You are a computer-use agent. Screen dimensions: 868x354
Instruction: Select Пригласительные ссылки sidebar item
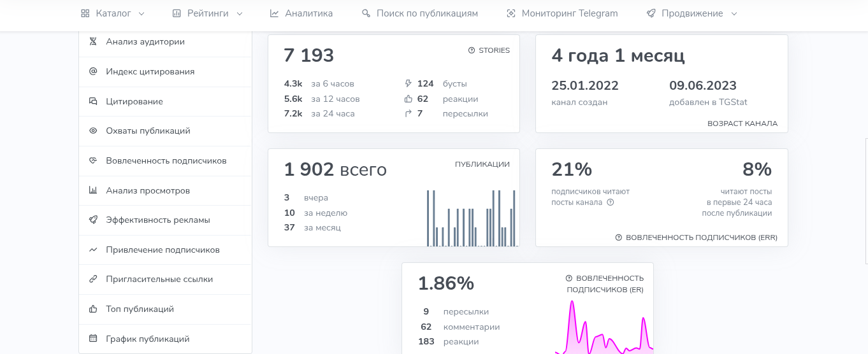click(x=165, y=279)
